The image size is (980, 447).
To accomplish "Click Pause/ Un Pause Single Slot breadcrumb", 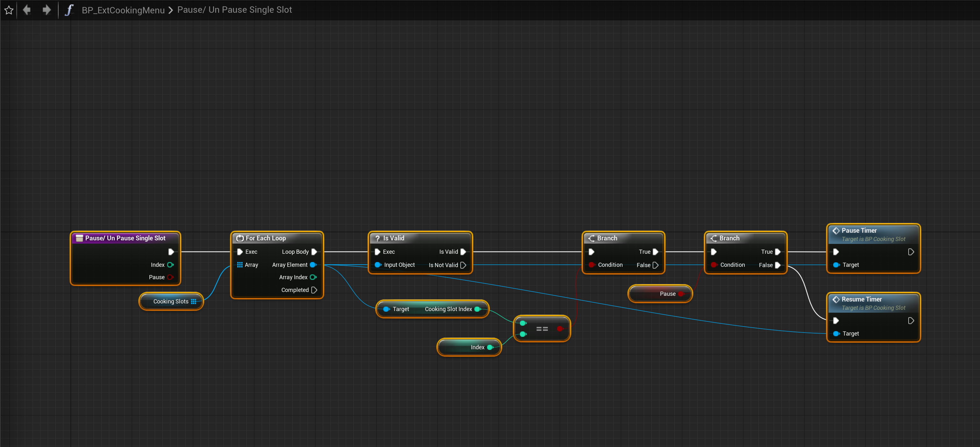I will click(234, 10).
